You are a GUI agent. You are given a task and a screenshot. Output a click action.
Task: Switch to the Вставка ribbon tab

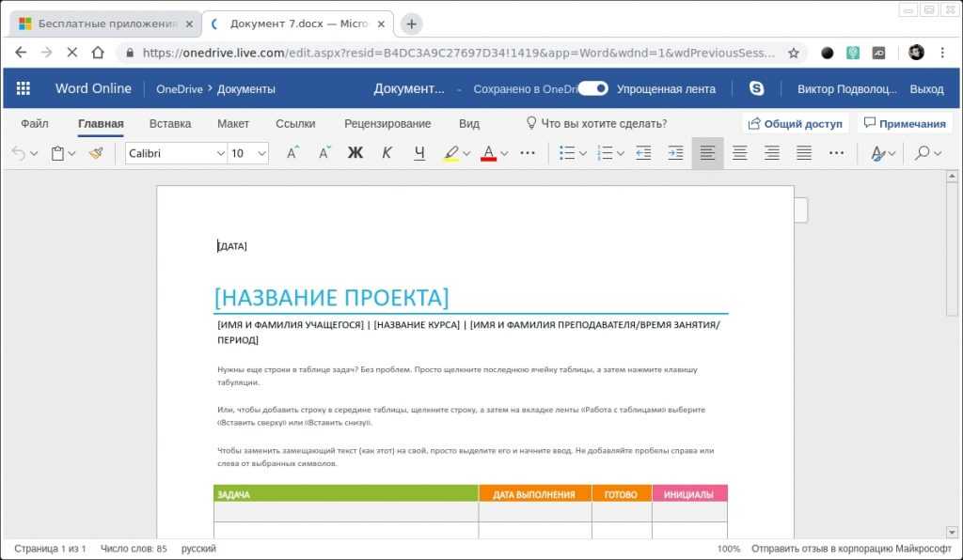tap(169, 123)
